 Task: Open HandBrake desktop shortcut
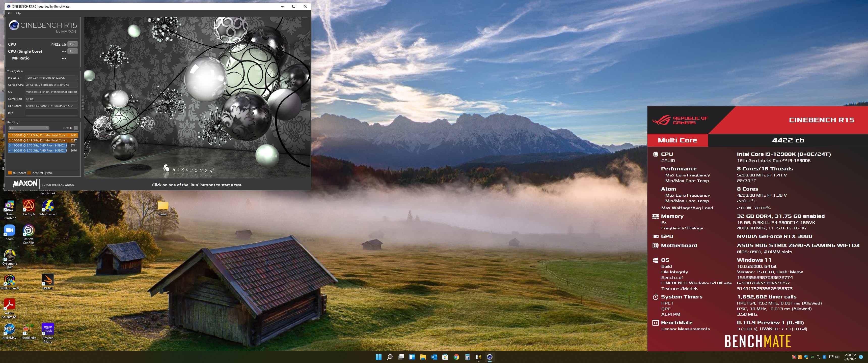pyautogui.click(x=29, y=331)
